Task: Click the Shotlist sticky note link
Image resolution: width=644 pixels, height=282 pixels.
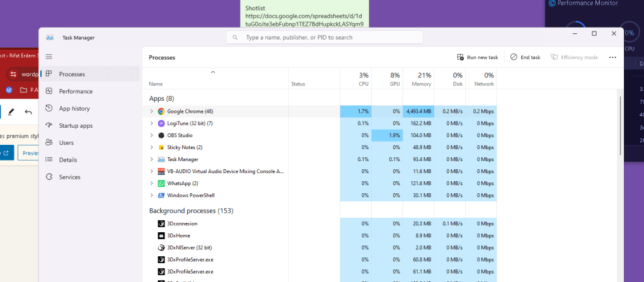Action: pyautogui.click(x=304, y=20)
